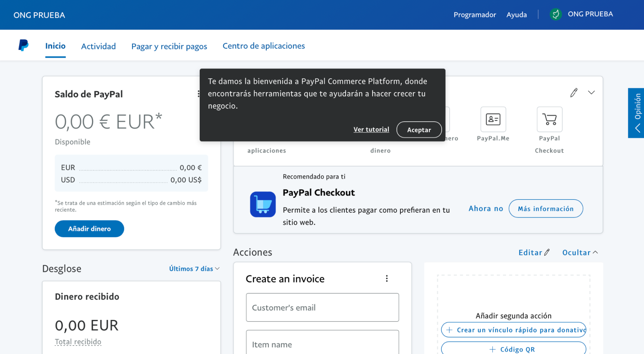Switch to the Actividad tab
This screenshot has height=354, width=644.
point(98,46)
